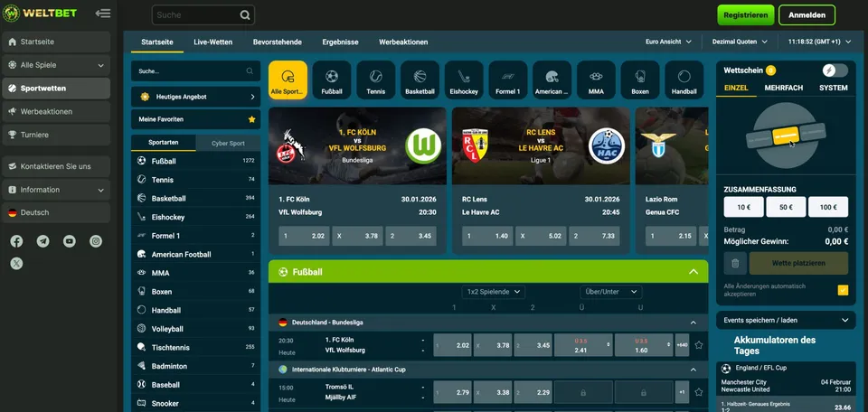
Task: Select Alle Sportarten category tile
Action: click(x=288, y=80)
